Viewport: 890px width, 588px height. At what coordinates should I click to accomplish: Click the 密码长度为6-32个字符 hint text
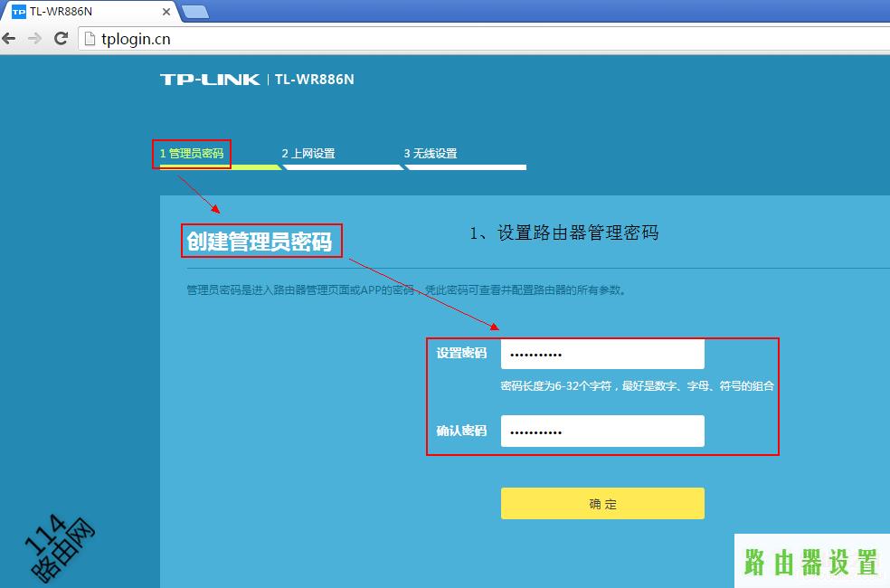(x=637, y=386)
